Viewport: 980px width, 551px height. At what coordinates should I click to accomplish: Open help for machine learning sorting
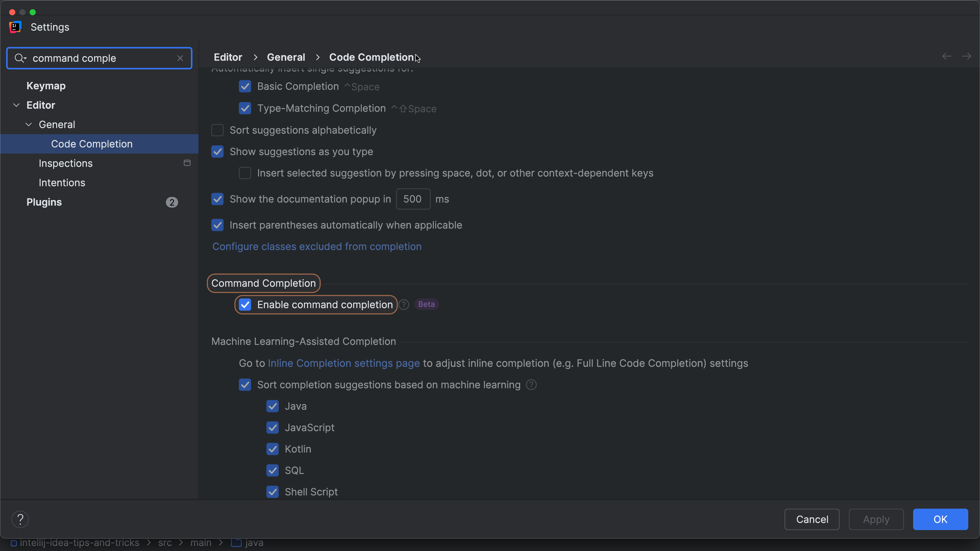[531, 385]
